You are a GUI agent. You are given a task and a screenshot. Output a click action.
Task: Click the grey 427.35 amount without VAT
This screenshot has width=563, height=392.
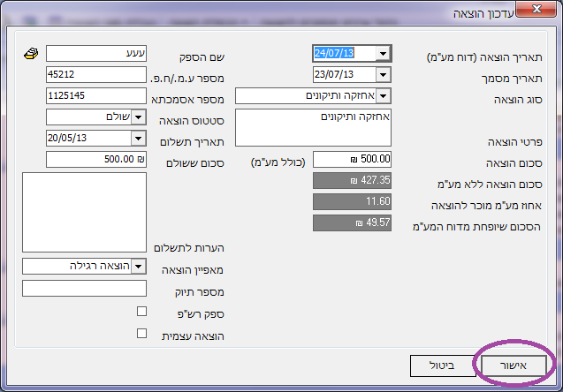click(353, 180)
